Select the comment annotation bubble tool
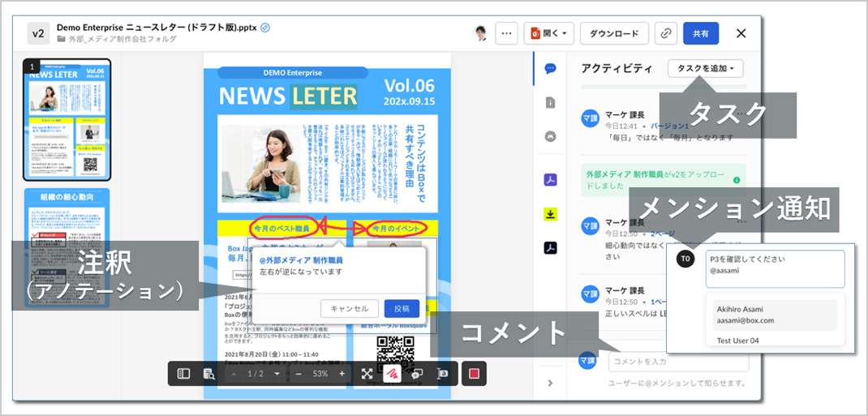 [x=418, y=374]
